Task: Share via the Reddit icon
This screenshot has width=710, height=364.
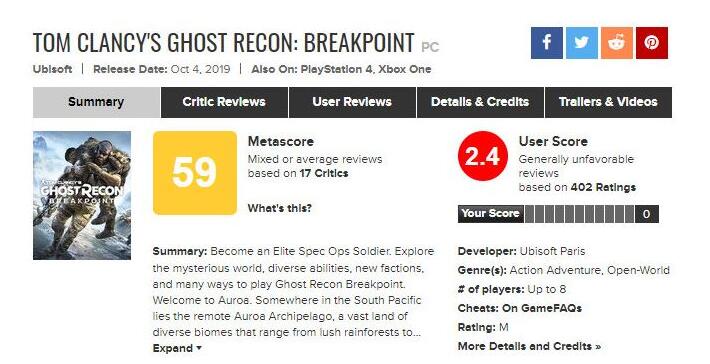Action: (x=617, y=43)
